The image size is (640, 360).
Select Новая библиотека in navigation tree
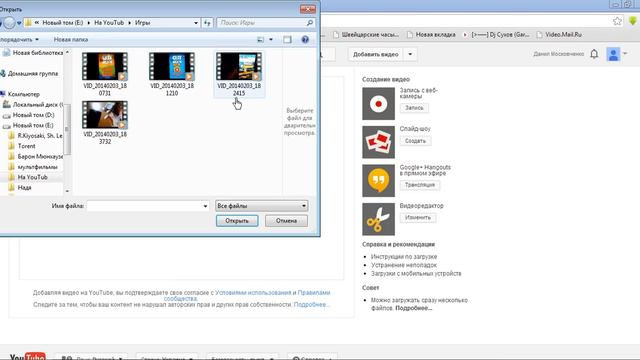pos(33,53)
